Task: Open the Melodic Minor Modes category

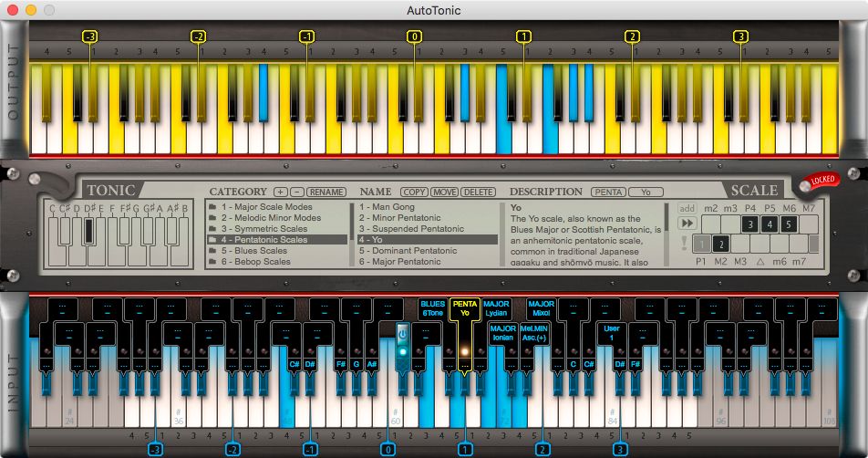Action: pyautogui.click(x=277, y=218)
